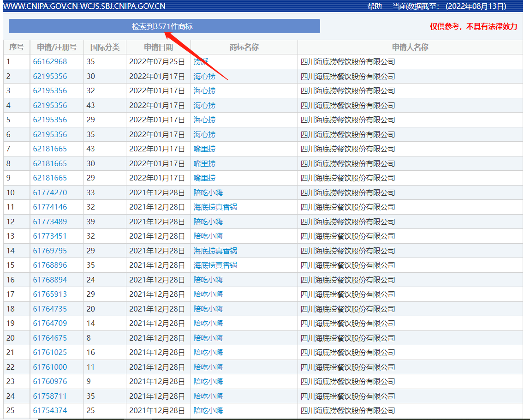Select class 33 in row 10

(90, 192)
